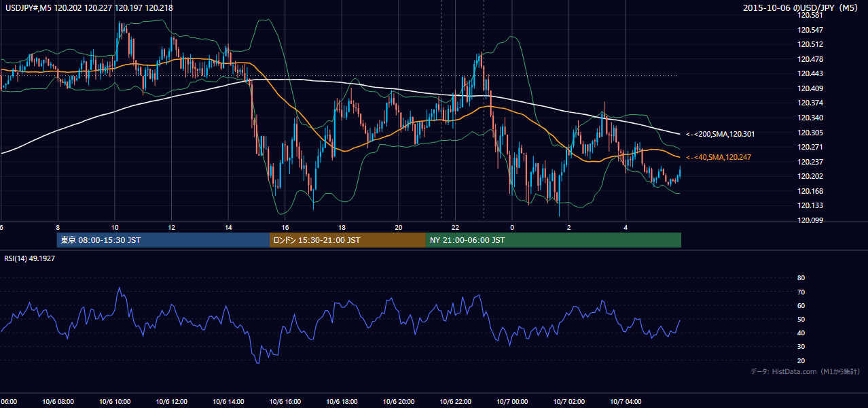The height and width of the screenshot is (408, 868).
Task: Click the 10/7 00:00 date axis label
Action: tap(512, 402)
